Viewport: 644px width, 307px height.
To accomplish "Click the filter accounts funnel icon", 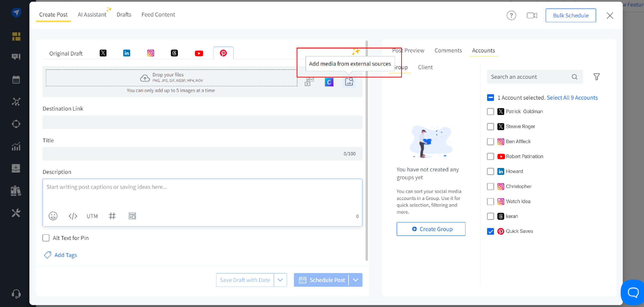I will click(597, 77).
